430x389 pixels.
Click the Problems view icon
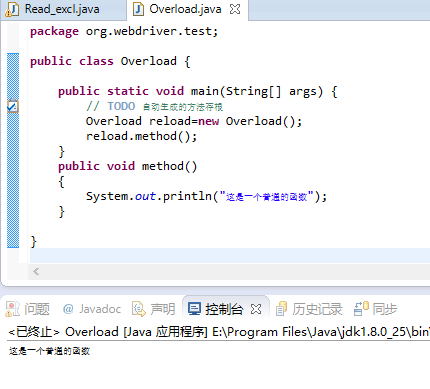pos(12,309)
